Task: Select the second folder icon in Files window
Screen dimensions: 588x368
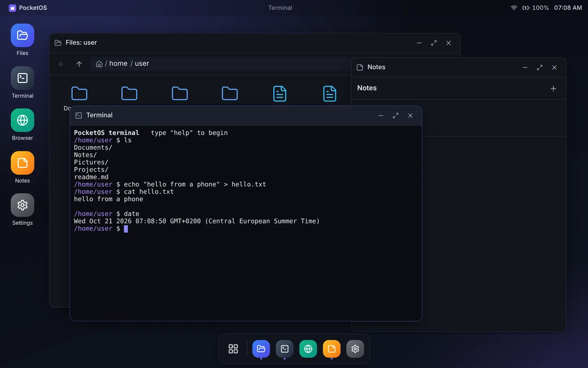Action: point(129,93)
